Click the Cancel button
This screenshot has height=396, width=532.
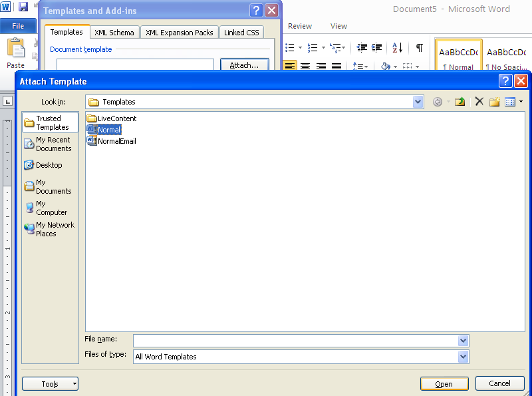pyautogui.click(x=499, y=383)
